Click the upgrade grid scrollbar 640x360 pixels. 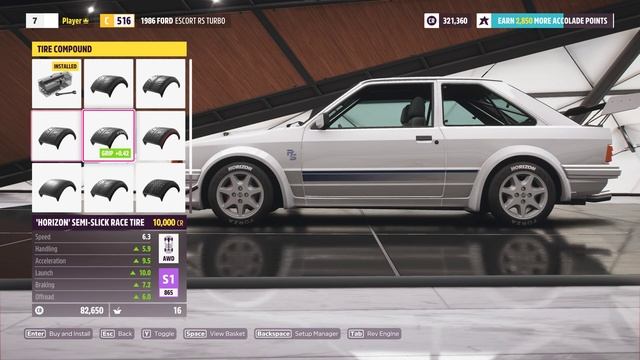tap(190, 136)
